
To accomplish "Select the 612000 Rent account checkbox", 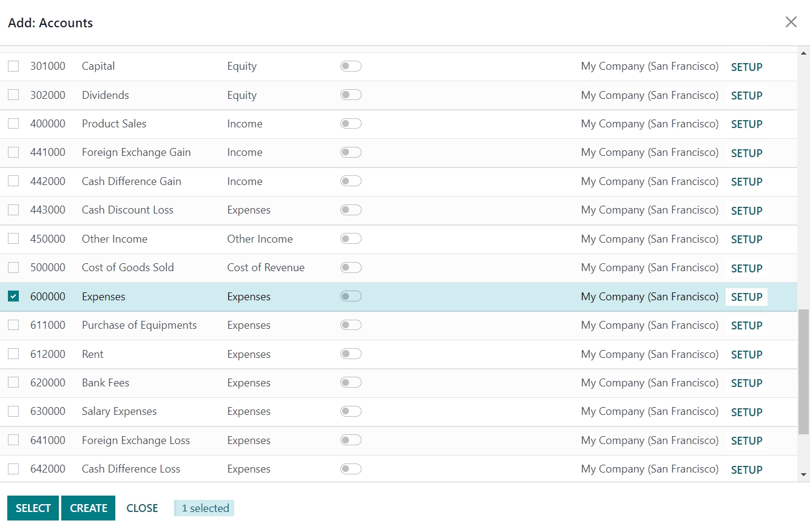I will (x=13, y=354).
